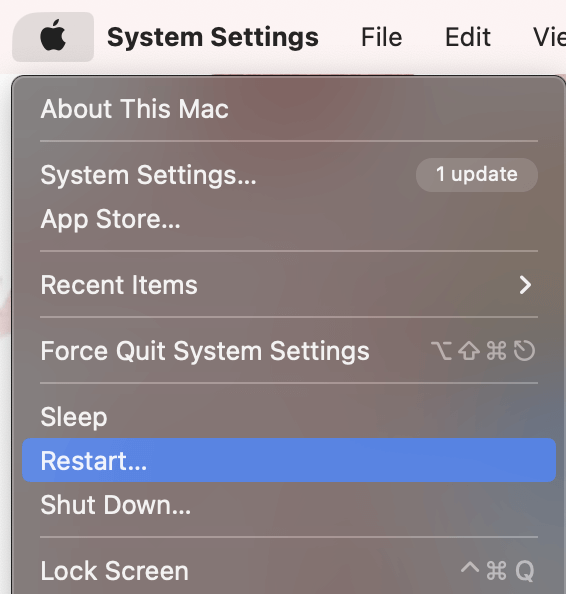Click the shift arrow glyph in the Force Quit shortcut

tap(469, 350)
